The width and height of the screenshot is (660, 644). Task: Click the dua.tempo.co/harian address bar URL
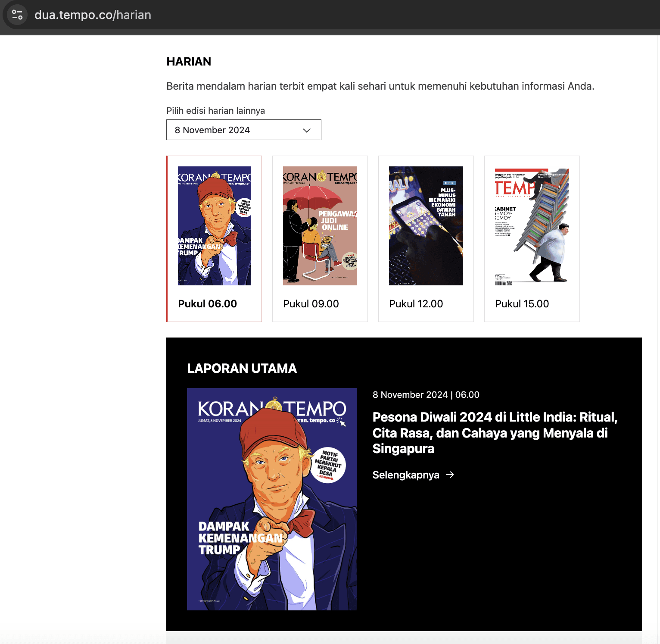[93, 15]
